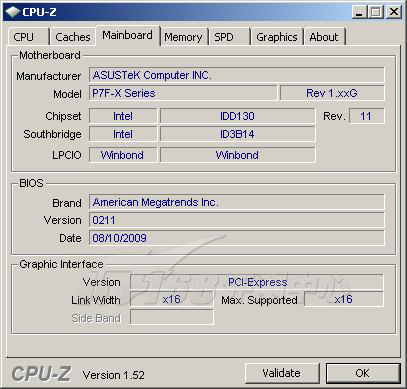Confirm with the OK button
The image size is (407, 389).
(x=363, y=373)
